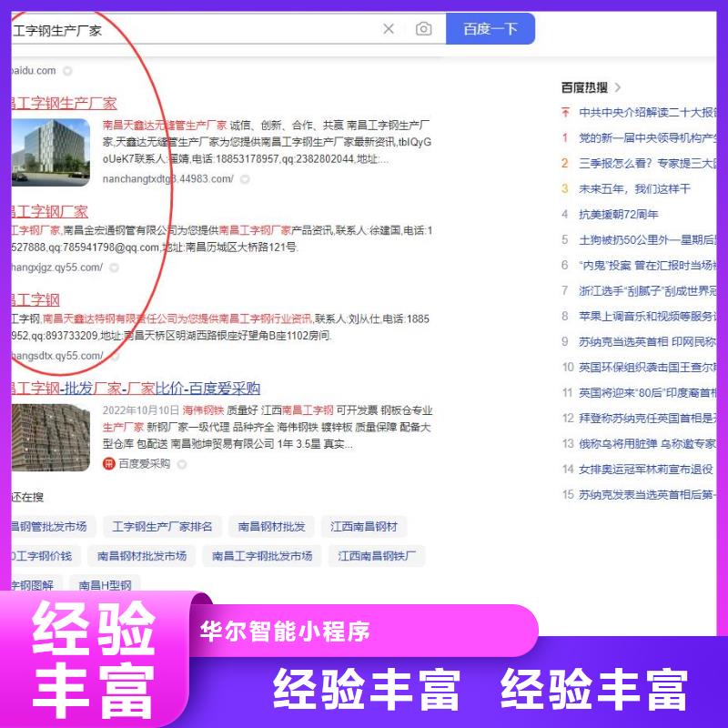The width and height of the screenshot is (728, 728).
Task: Open hot search 苹果上调音乐和视频服务
Action: pyautogui.click(x=647, y=317)
